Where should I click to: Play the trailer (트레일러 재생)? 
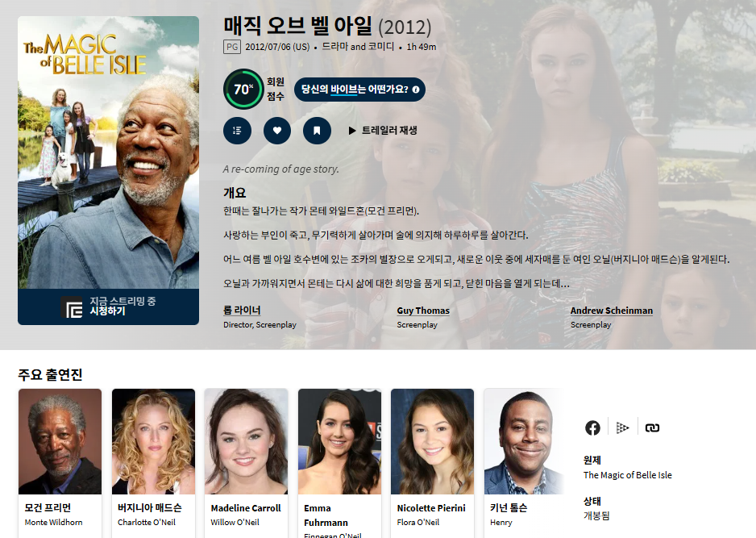[382, 131]
